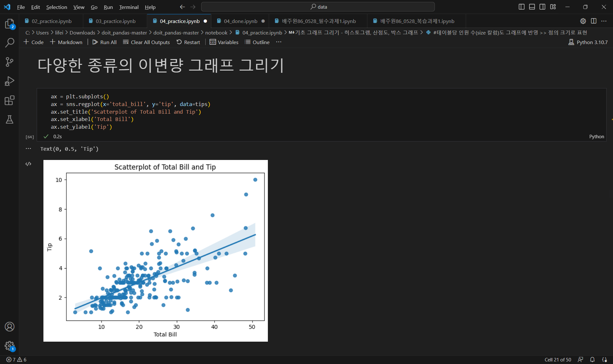Open the Manage gear in activity bar
The width and height of the screenshot is (613, 364).
point(10,345)
